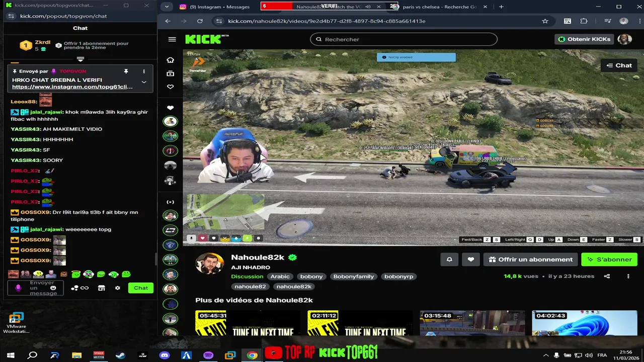Follow Nahoule82k with the heart button
This screenshot has height=362, width=644.
tap(471, 259)
